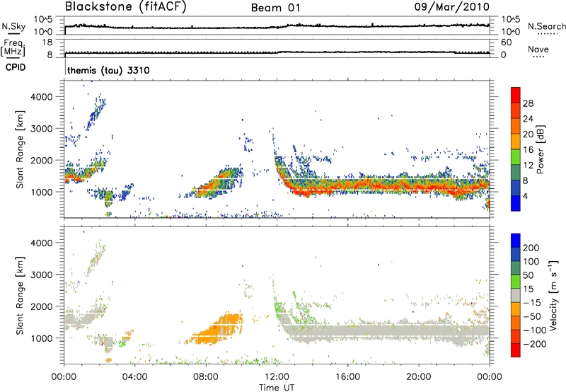The image size is (566, 392).
Task: Click the '04:00' time tick label
Action: coord(135,377)
